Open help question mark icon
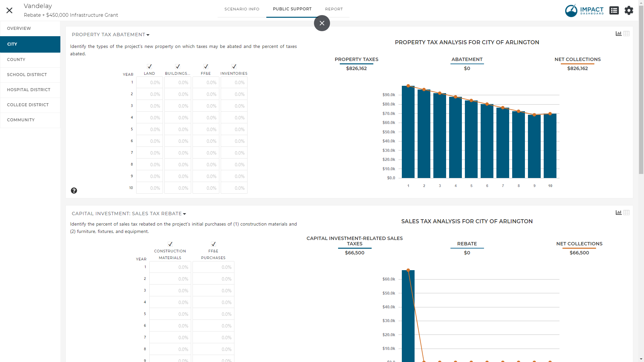 [74, 191]
